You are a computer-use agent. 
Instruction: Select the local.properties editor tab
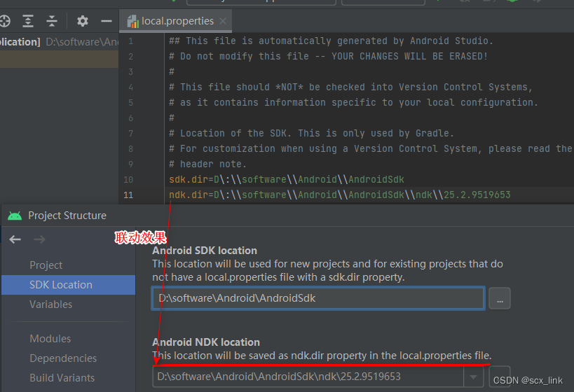point(177,21)
